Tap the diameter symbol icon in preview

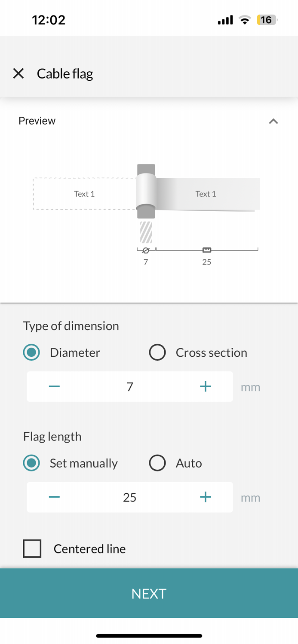[146, 250]
